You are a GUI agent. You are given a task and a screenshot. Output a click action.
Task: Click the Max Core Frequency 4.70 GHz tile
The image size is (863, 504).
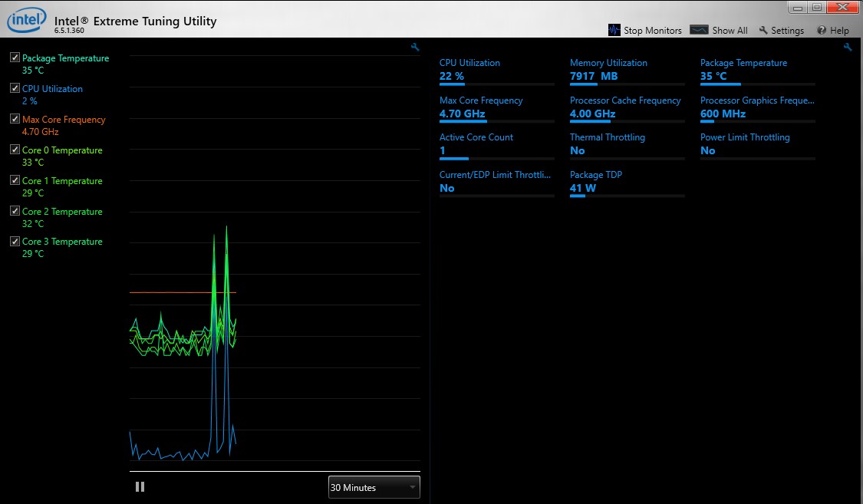pyautogui.click(x=496, y=109)
